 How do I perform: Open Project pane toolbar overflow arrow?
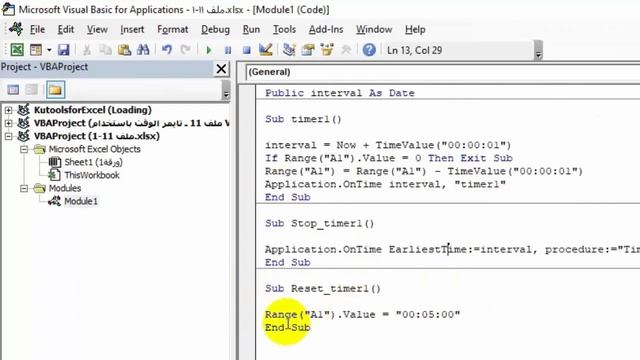coord(225,90)
